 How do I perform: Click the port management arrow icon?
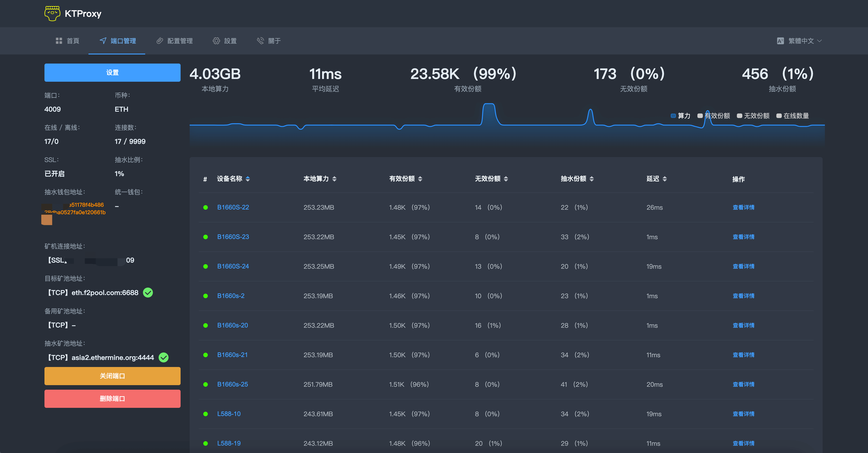(103, 41)
